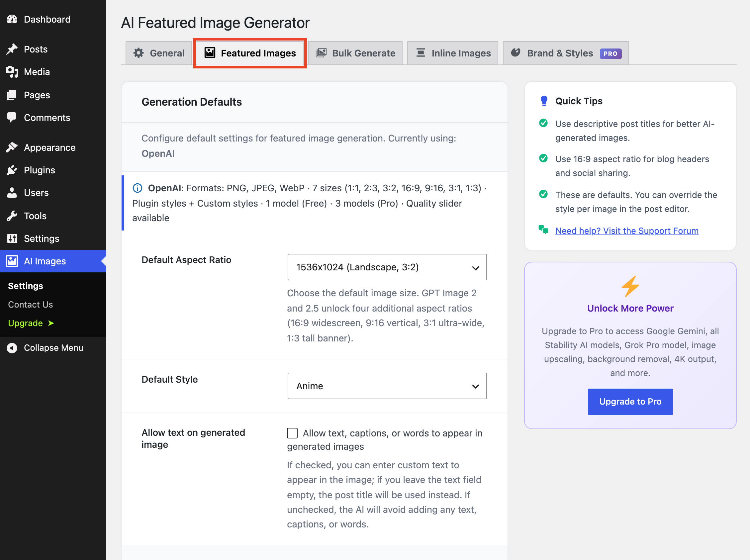Click the Default Style label
Viewport: 750px width, 560px height.
pos(169,379)
